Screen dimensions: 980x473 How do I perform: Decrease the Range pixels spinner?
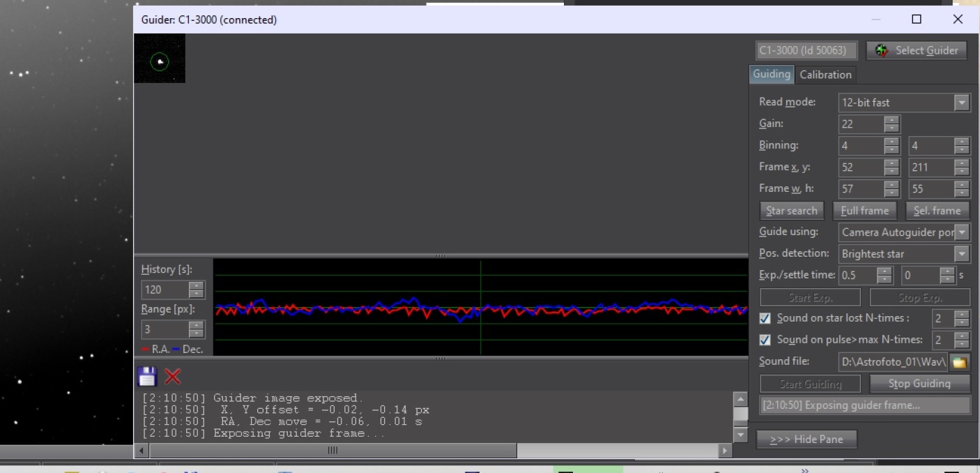[197, 333]
